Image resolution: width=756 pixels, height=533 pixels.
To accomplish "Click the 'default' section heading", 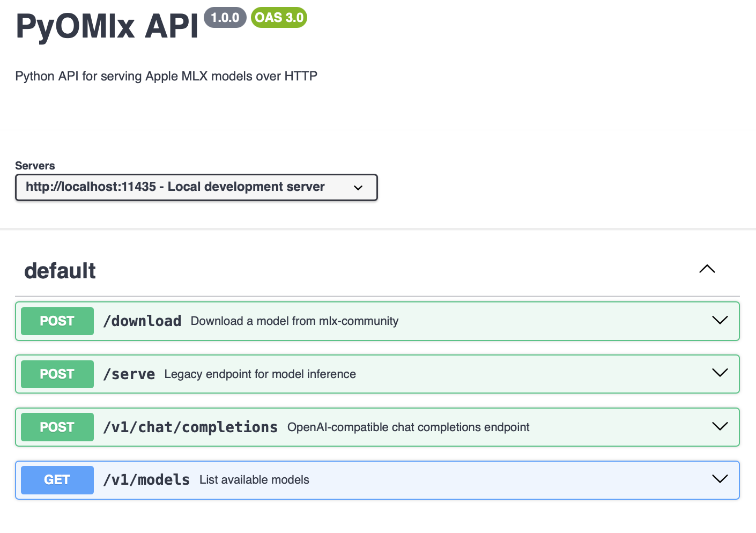I will point(60,271).
